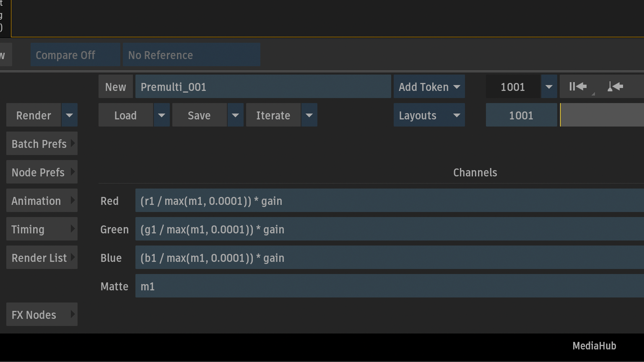The height and width of the screenshot is (362, 644).
Task: Open the Render List menu
Action: tap(42, 258)
